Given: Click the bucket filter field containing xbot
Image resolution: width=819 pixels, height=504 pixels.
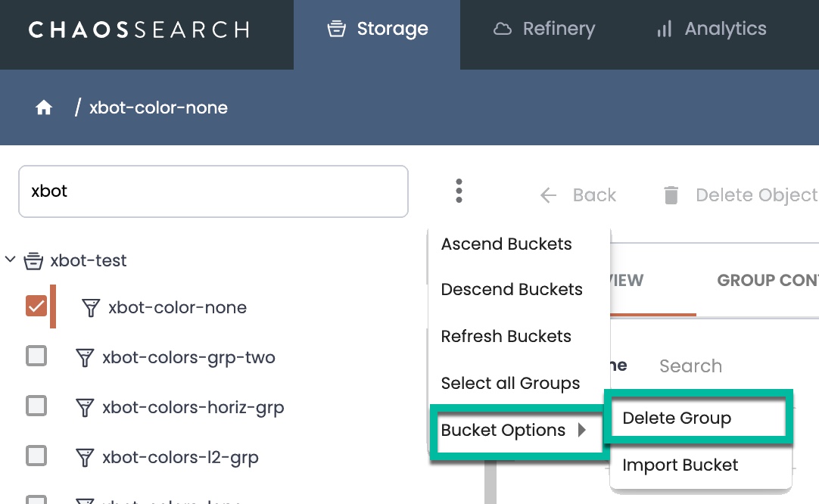Looking at the screenshot, I should [x=213, y=191].
